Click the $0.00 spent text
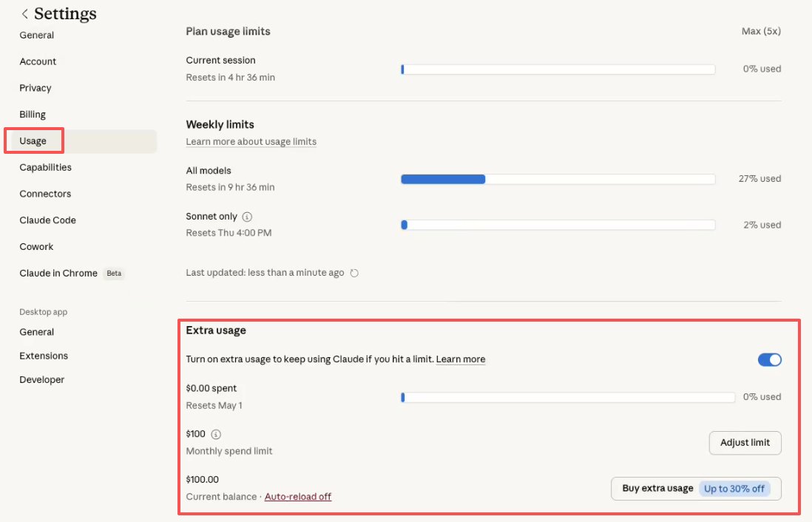This screenshot has width=812, height=522. coord(212,388)
